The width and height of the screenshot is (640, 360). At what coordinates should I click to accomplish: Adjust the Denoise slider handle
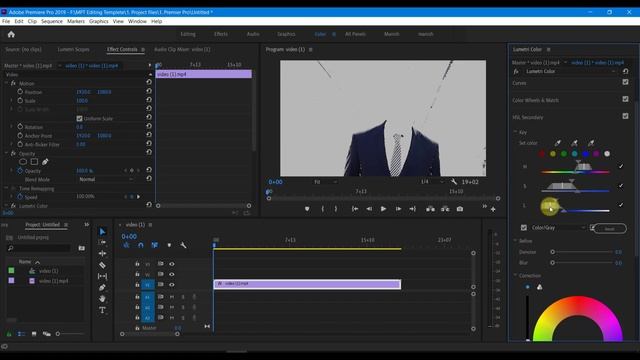(x=552, y=252)
